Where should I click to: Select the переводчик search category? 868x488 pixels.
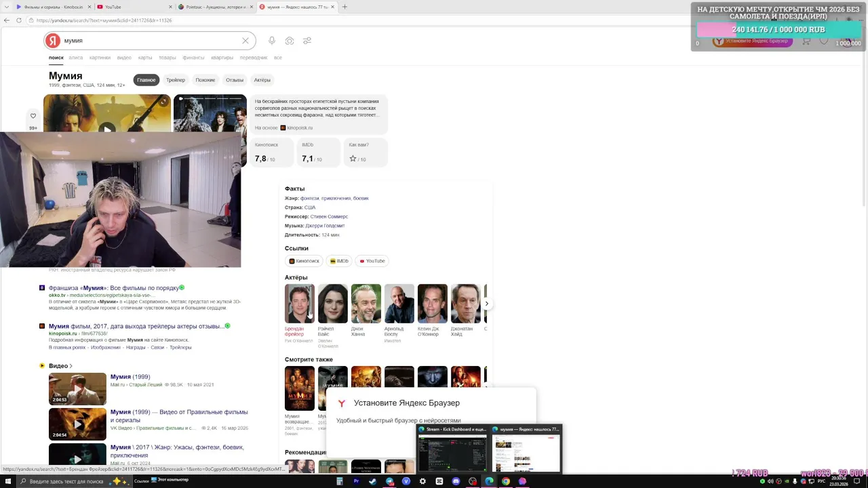click(x=254, y=58)
